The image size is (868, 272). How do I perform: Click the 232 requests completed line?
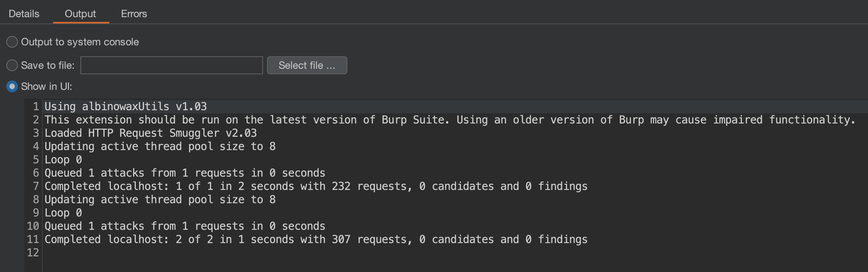tap(316, 186)
